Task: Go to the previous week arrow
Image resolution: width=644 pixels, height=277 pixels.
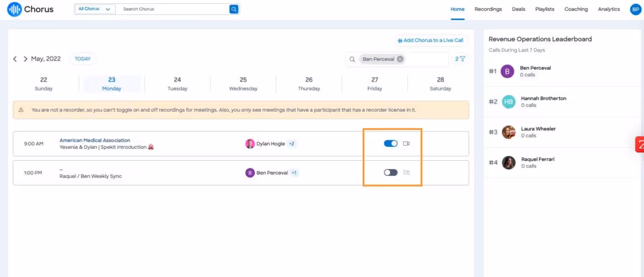Action: 15,59
